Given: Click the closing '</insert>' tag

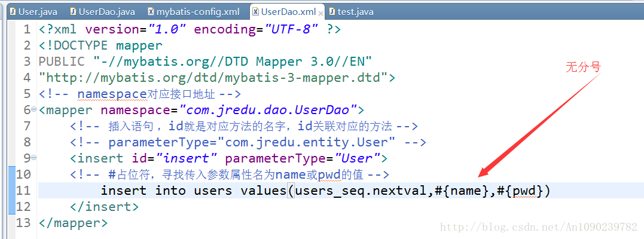Looking at the screenshot, I should [104, 207].
